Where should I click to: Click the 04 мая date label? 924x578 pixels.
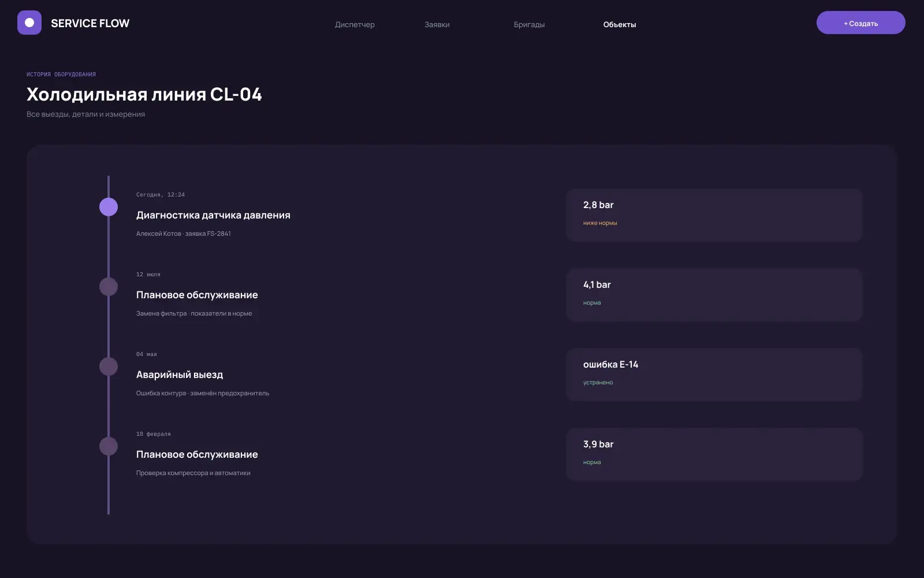[x=147, y=354]
